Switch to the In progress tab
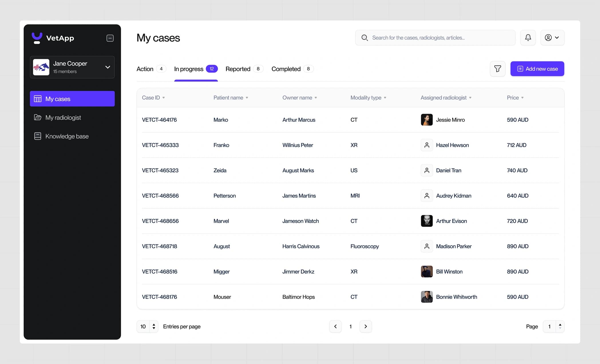The image size is (600, 364). [x=196, y=69]
